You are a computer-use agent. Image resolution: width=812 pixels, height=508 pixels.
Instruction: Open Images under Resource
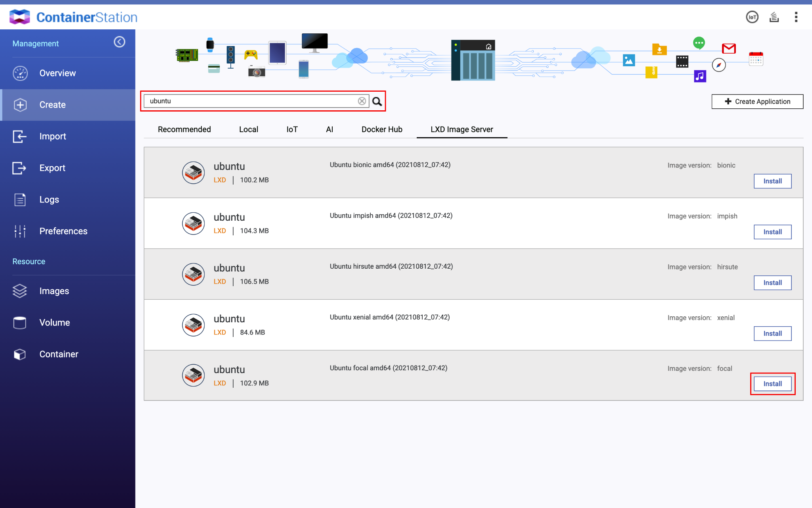(x=54, y=291)
